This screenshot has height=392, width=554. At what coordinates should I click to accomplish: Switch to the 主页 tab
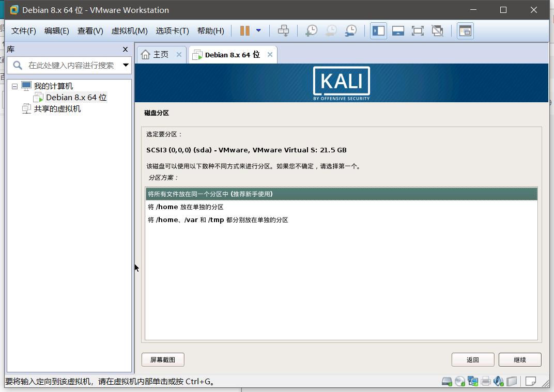point(161,55)
